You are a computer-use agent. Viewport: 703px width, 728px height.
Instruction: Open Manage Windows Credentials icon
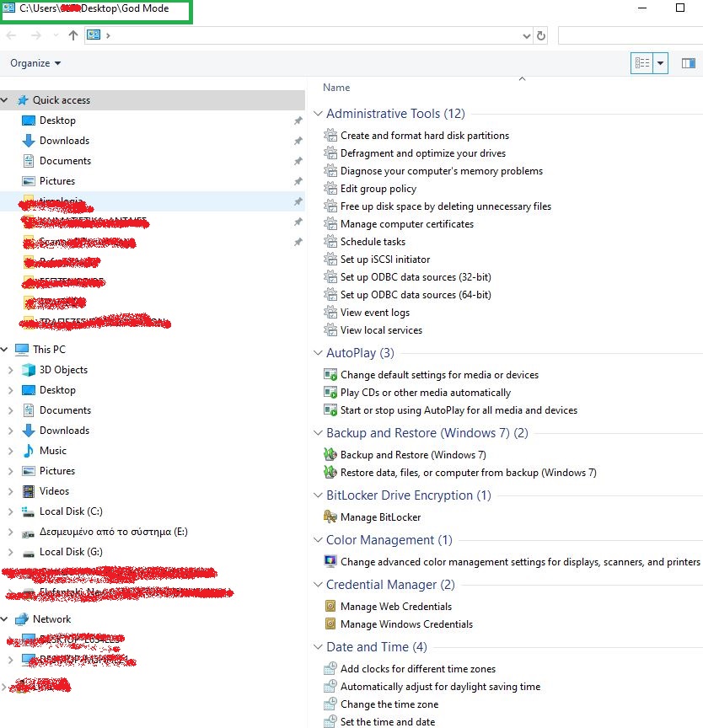coord(330,624)
